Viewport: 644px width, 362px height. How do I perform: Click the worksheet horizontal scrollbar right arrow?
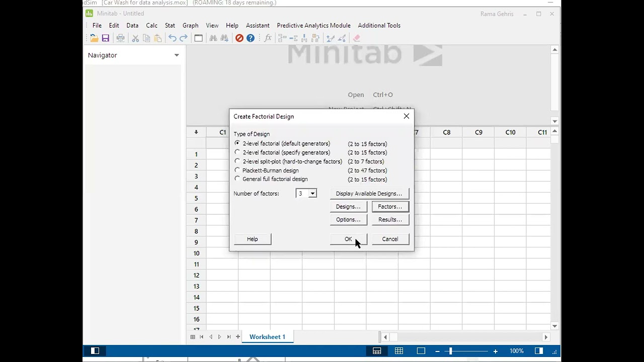coord(546,337)
